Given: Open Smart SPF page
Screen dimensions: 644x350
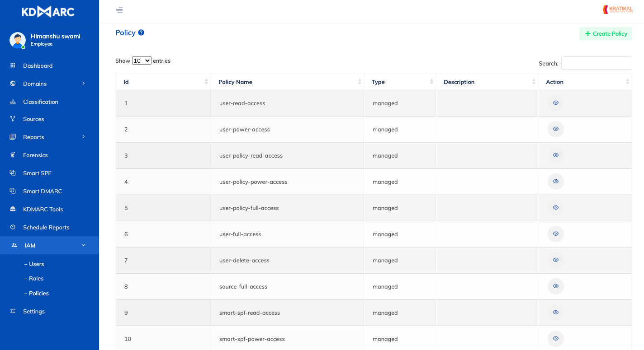Looking at the screenshot, I should (37, 173).
